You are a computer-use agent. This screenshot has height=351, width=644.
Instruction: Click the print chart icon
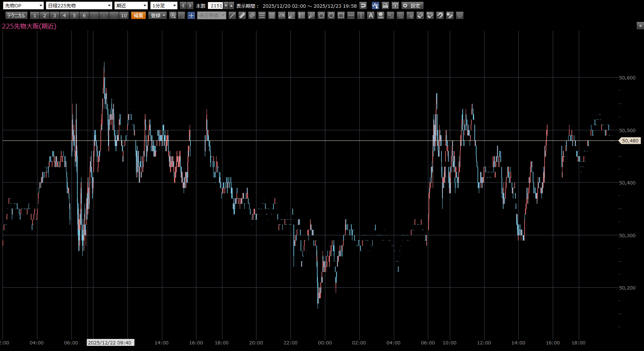pos(385,5)
